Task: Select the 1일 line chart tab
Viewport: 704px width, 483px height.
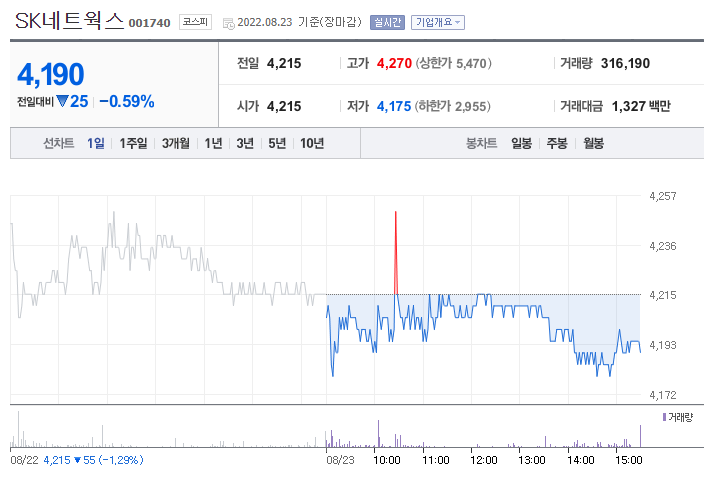Action: click(96, 143)
